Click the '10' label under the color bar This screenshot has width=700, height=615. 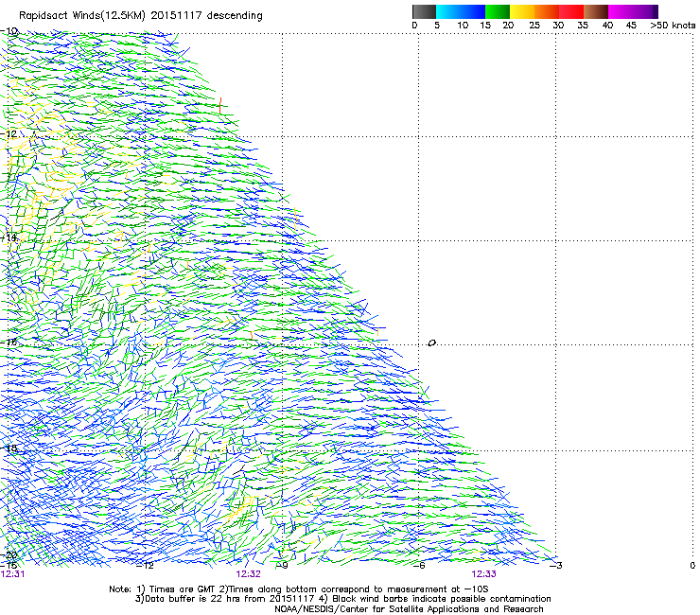click(463, 25)
